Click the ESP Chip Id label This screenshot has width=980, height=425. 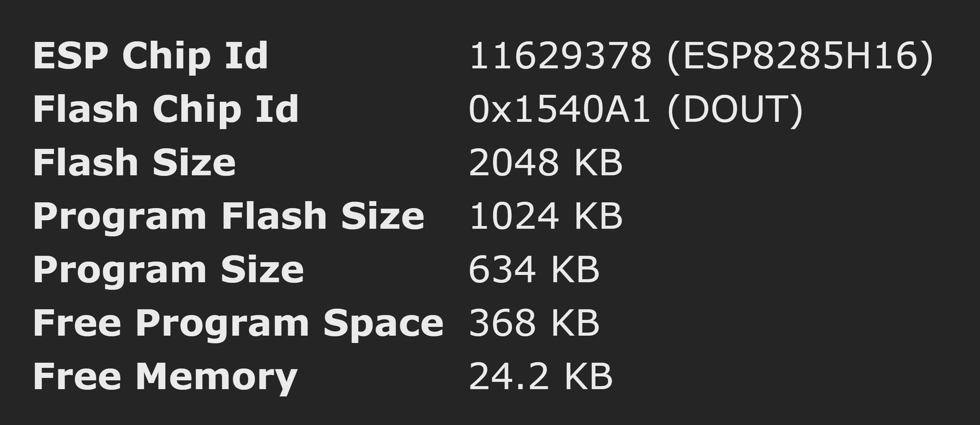(x=150, y=55)
